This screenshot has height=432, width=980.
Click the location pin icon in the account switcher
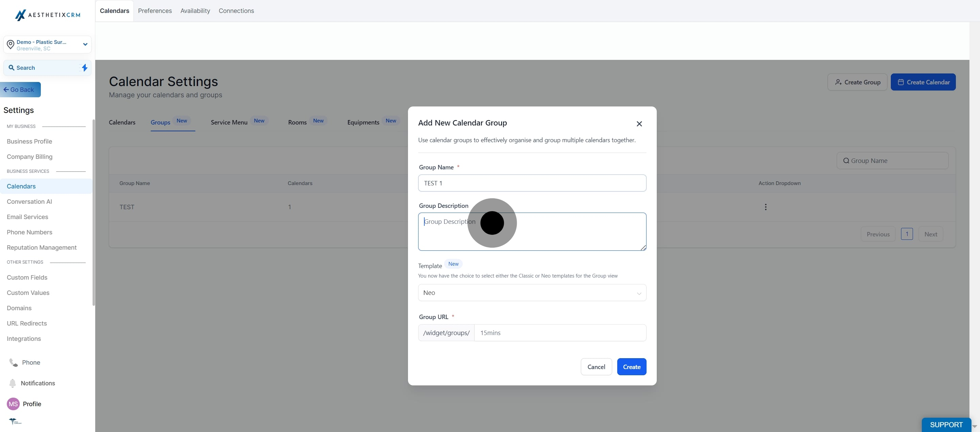(x=11, y=45)
